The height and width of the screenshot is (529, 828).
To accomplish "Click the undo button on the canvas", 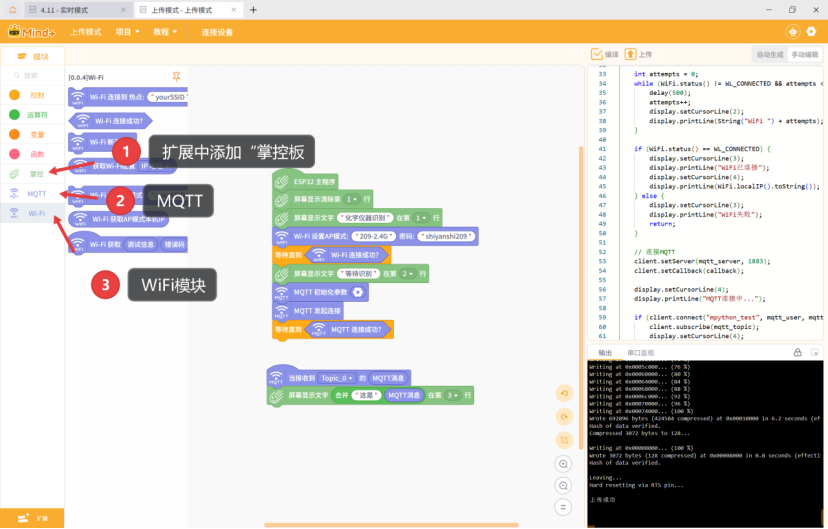I will pyautogui.click(x=565, y=393).
